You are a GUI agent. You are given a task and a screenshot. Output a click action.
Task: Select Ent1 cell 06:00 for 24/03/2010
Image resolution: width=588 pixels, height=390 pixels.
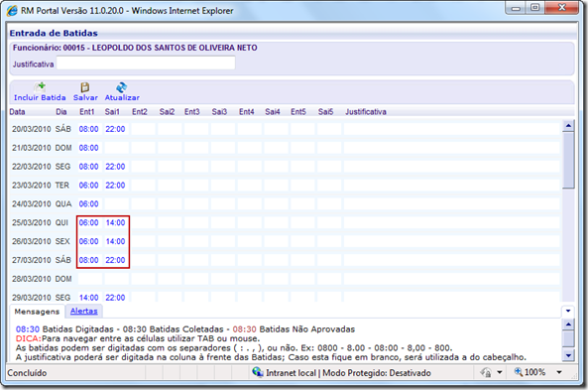[89, 204]
